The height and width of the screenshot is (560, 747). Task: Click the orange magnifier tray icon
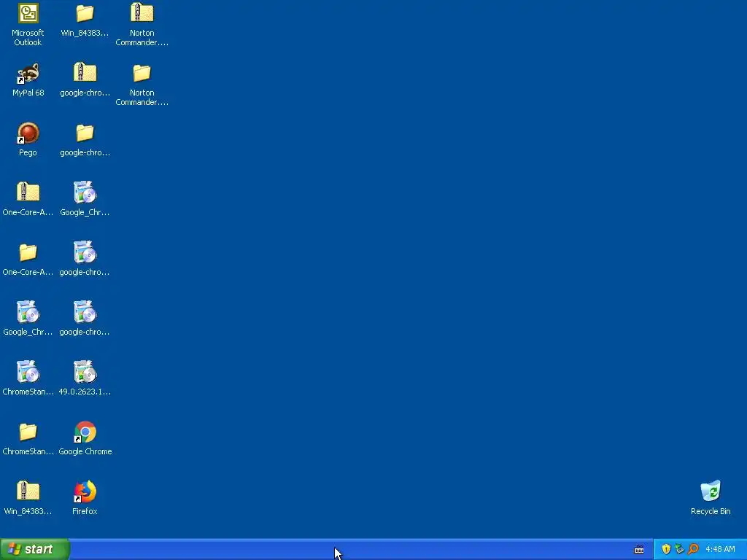[693, 549]
